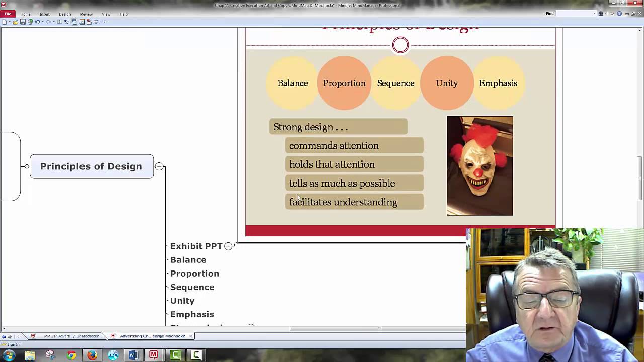Image resolution: width=644 pixels, height=362 pixels.
Task: Click the Redo arrow icon
Action: coord(48,22)
